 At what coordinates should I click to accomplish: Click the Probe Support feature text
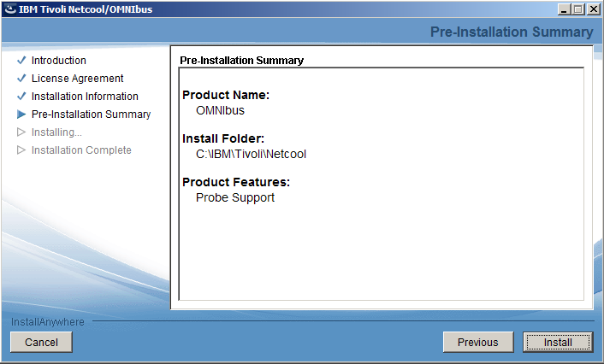click(235, 197)
